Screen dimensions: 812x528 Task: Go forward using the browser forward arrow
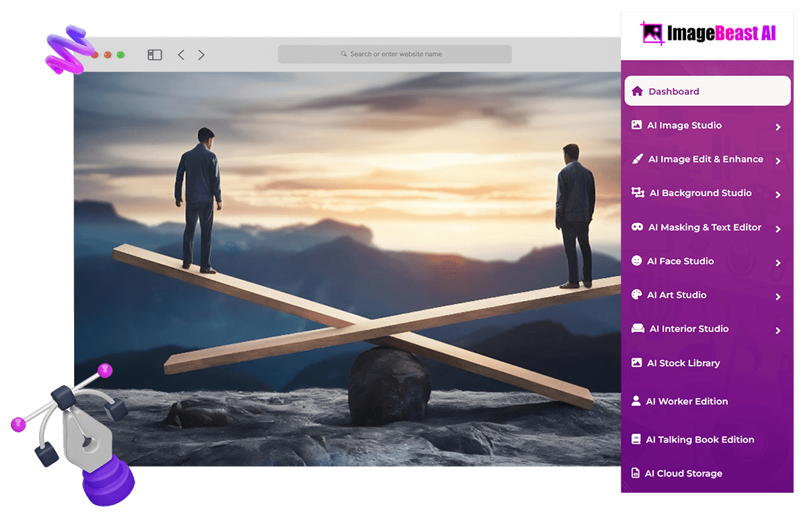201,55
